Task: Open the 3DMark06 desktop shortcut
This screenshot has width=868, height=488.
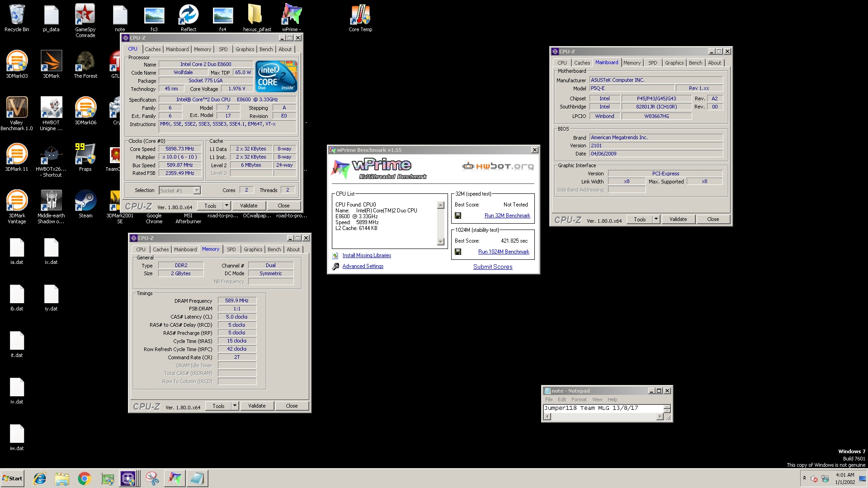Action: 85,111
